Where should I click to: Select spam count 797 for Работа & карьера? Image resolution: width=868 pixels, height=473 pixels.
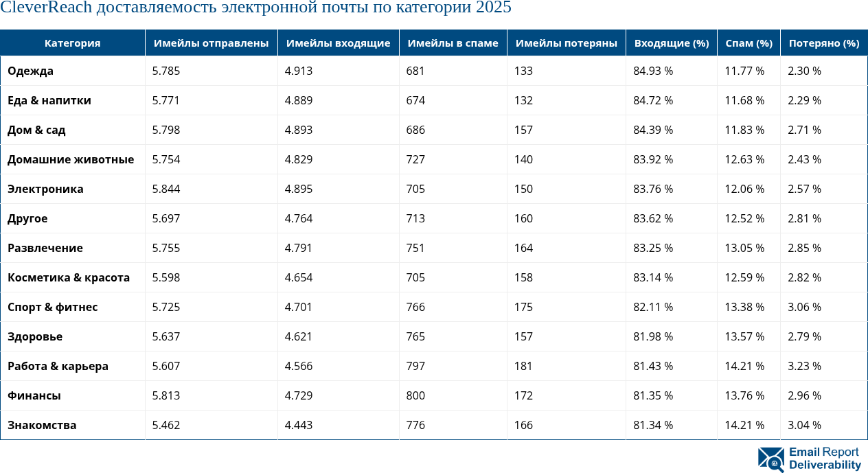[x=415, y=366]
